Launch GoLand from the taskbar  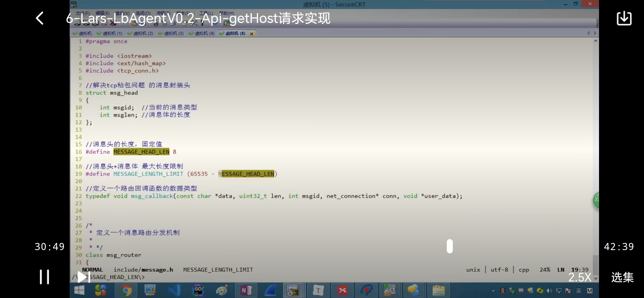click(198, 290)
